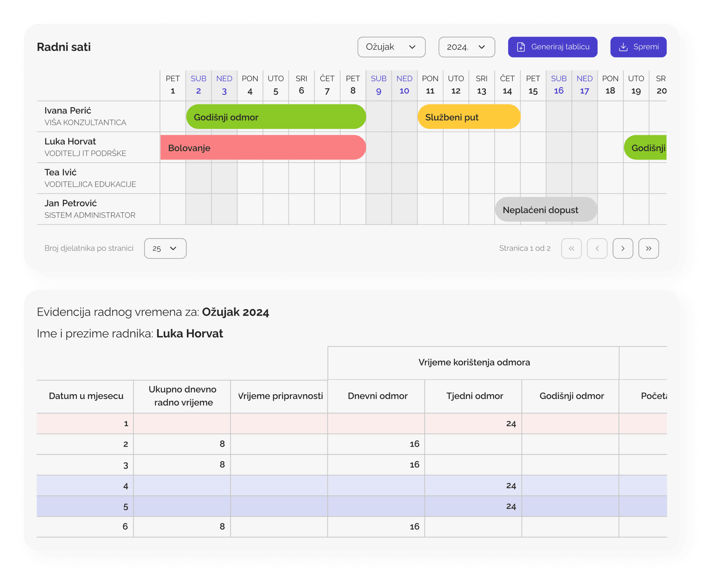Expand the 25 employees per page dropdown
The image size is (717, 588).
165,249
